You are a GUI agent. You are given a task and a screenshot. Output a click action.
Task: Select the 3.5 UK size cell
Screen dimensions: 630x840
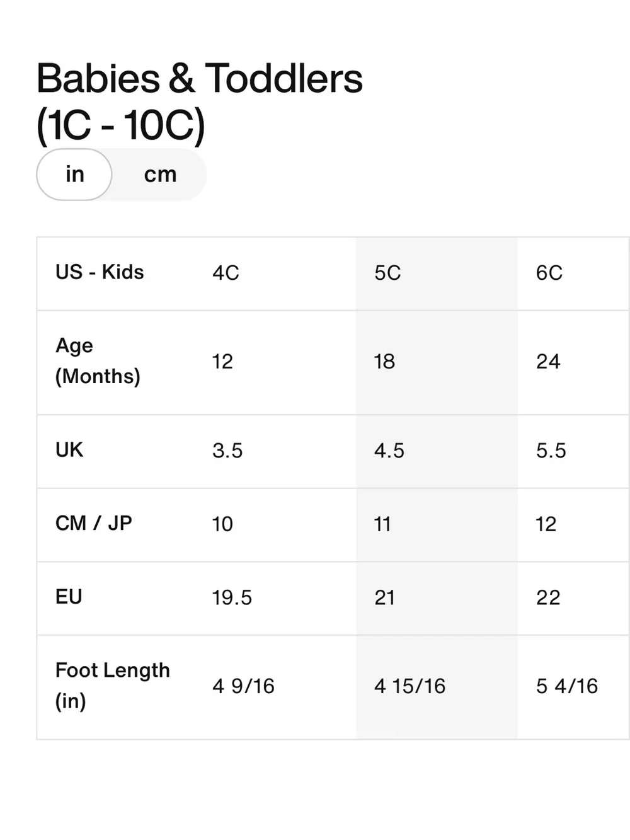coord(227,451)
